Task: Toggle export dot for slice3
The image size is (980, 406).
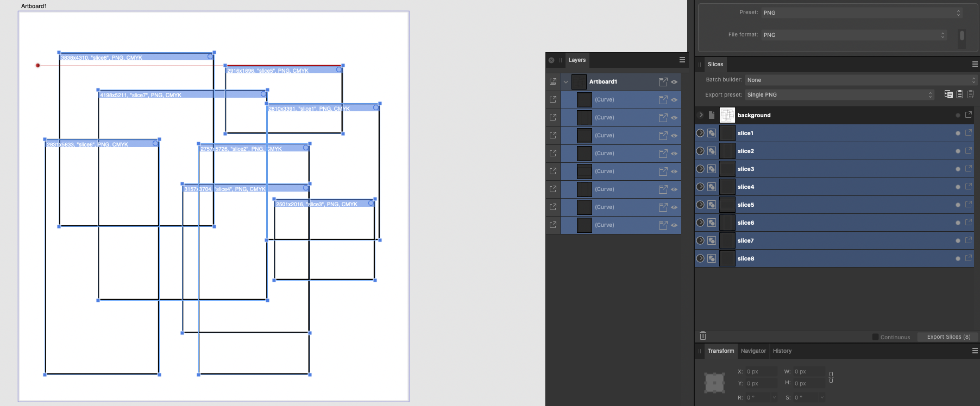Action: [x=958, y=169]
